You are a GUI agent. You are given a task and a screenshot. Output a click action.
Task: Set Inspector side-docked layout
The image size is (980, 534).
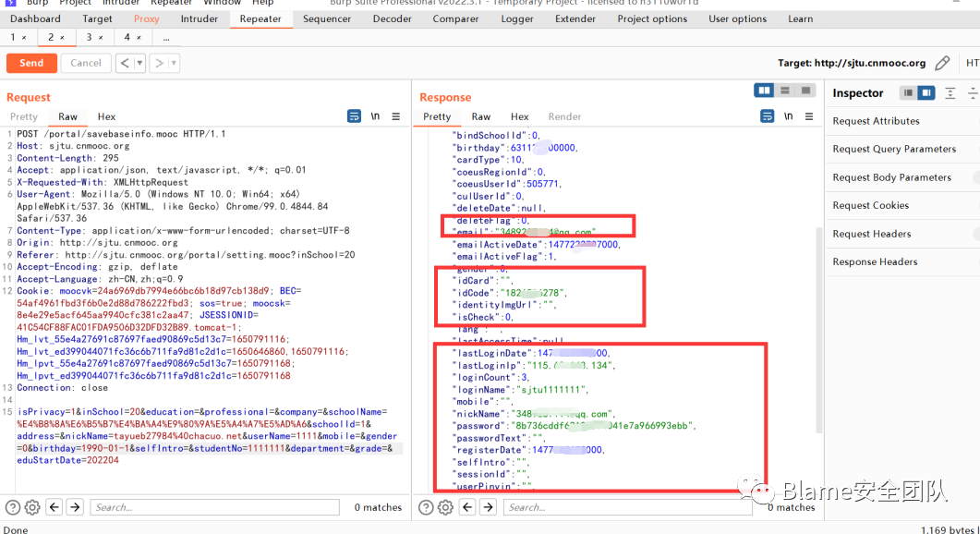926,93
